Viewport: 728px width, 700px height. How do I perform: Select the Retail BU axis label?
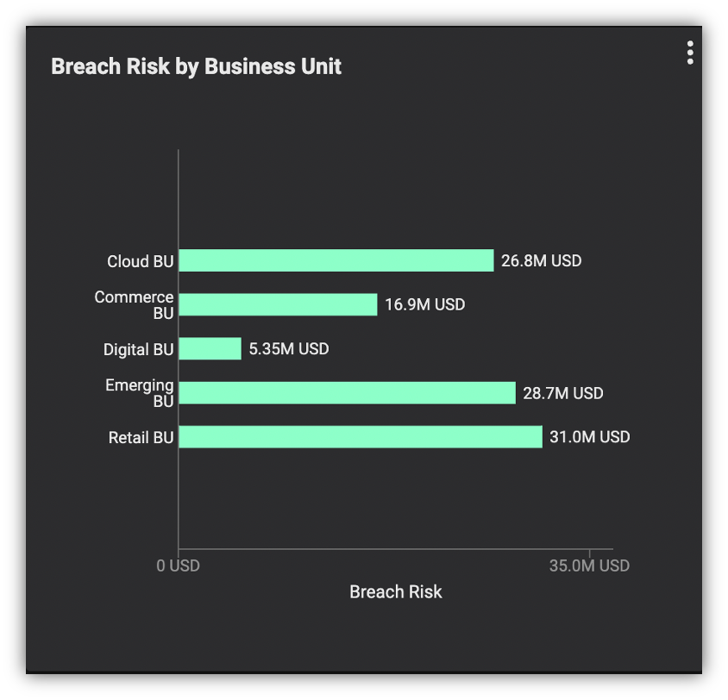141,437
